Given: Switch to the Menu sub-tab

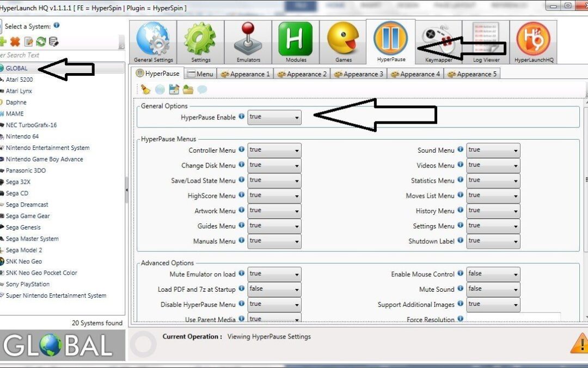Looking at the screenshot, I should tap(200, 74).
